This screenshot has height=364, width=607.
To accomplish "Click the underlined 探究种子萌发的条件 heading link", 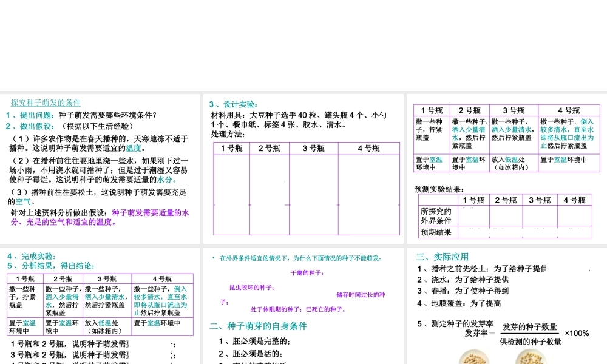I will (46, 103).
